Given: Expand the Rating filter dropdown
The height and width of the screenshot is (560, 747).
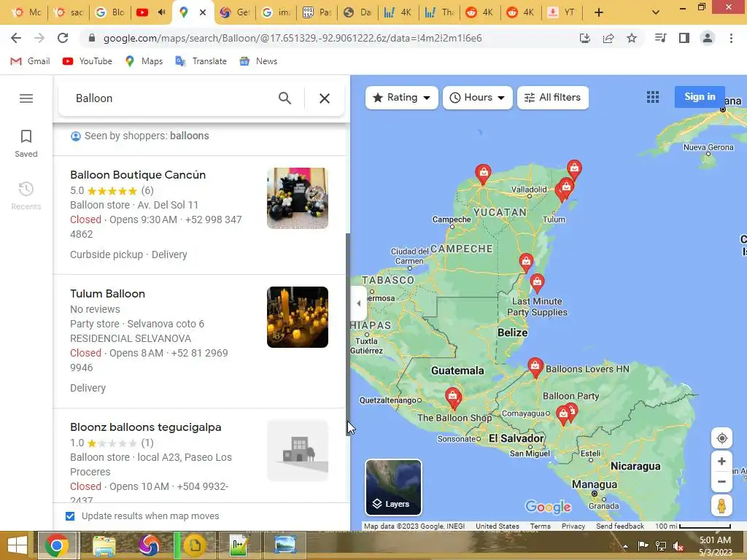Looking at the screenshot, I should tap(402, 98).
